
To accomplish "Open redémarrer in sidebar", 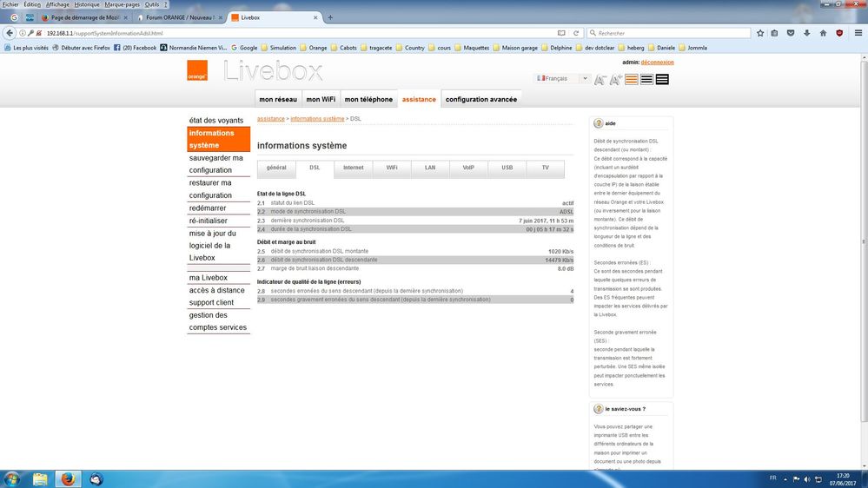I will pos(208,208).
